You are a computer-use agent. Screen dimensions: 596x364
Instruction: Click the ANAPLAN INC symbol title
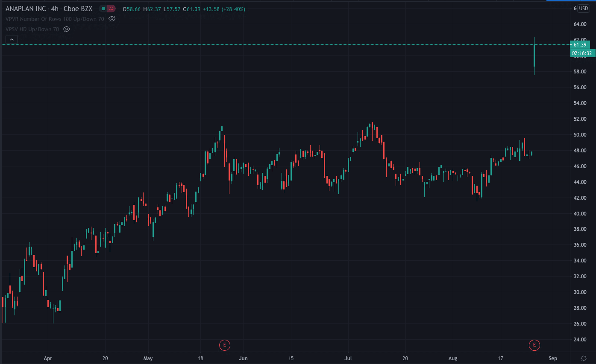click(26, 9)
